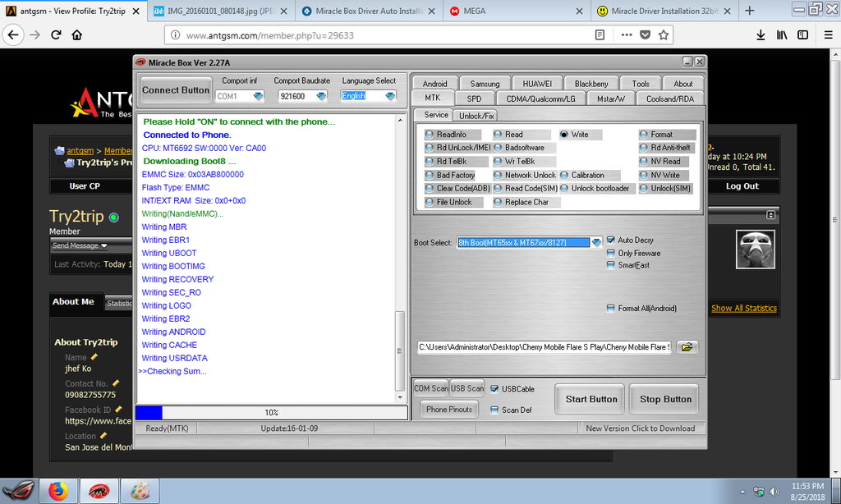841x504 pixels.
Task: Open Firefox downloads arrow icon
Action: tap(761, 34)
